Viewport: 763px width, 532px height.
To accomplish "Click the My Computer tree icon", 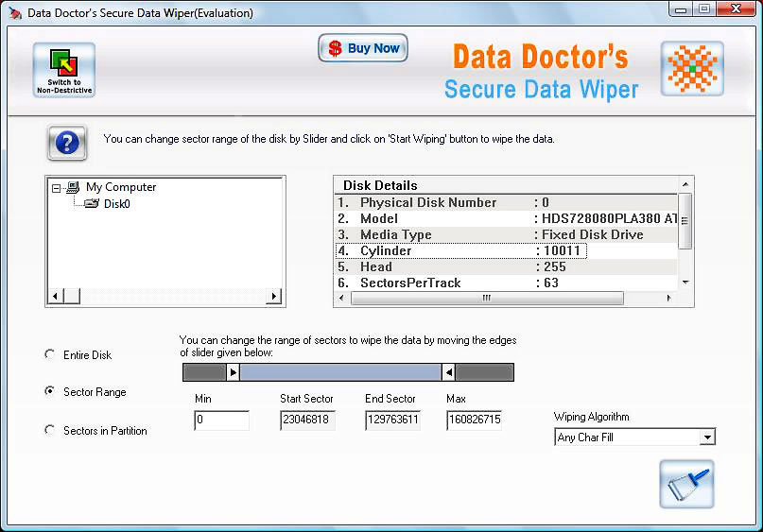I will coord(73,187).
